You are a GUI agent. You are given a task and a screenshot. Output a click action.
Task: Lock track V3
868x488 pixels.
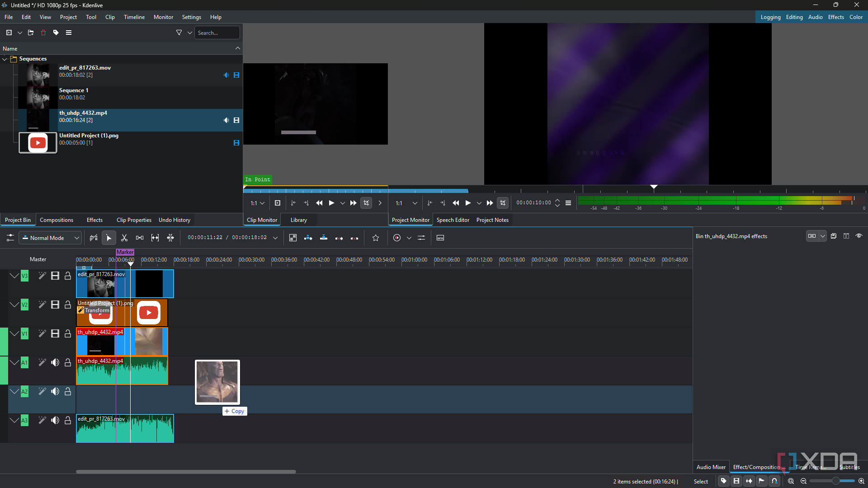pyautogui.click(x=68, y=276)
